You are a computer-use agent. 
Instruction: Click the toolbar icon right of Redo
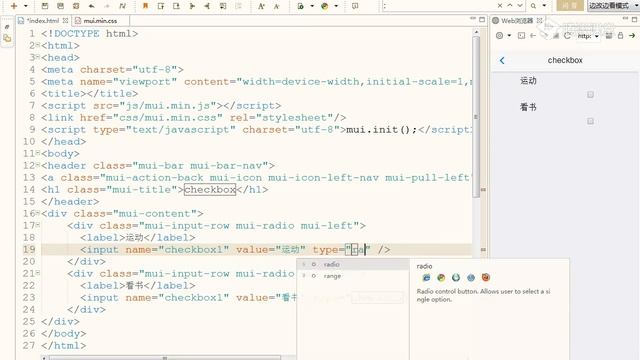click(122, 6)
